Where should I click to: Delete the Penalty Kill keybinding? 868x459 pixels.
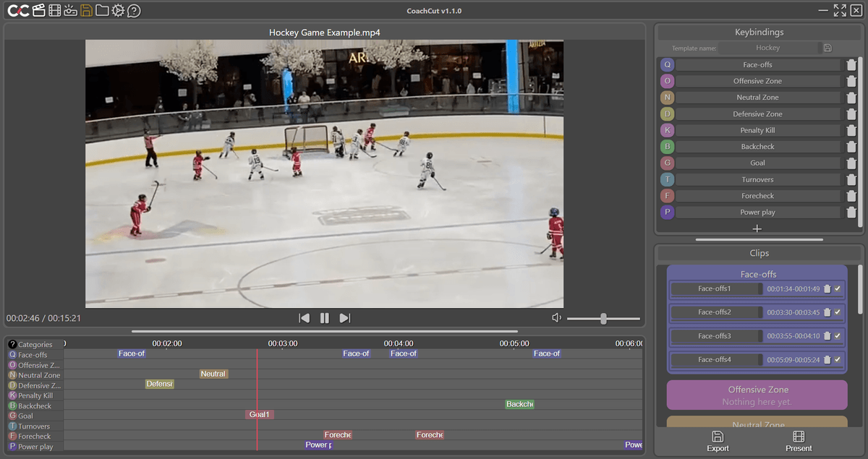[851, 129]
